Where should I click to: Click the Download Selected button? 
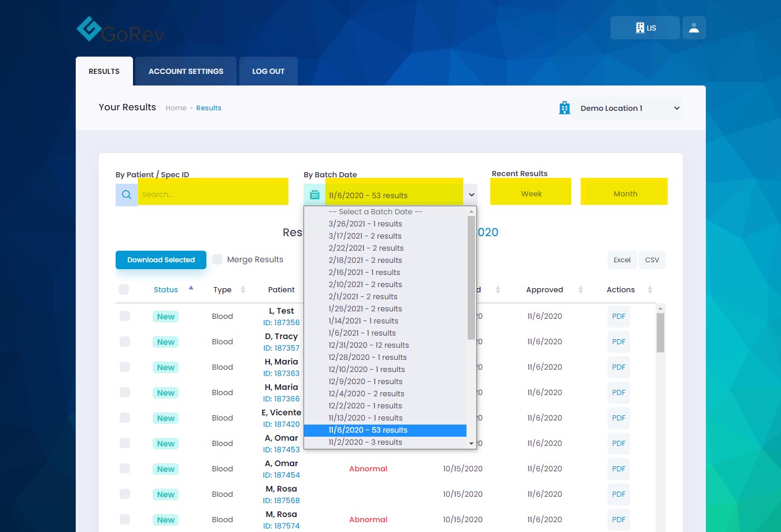(161, 260)
